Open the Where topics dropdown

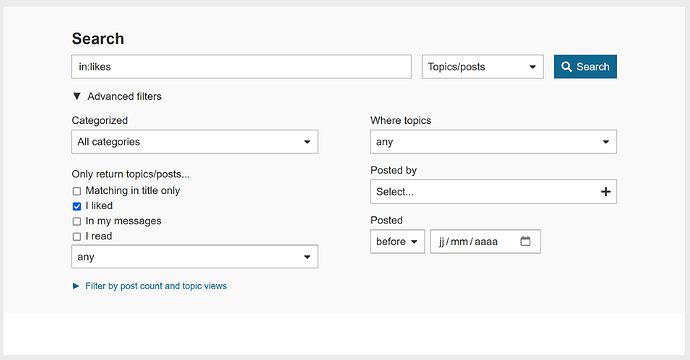[x=493, y=142]
